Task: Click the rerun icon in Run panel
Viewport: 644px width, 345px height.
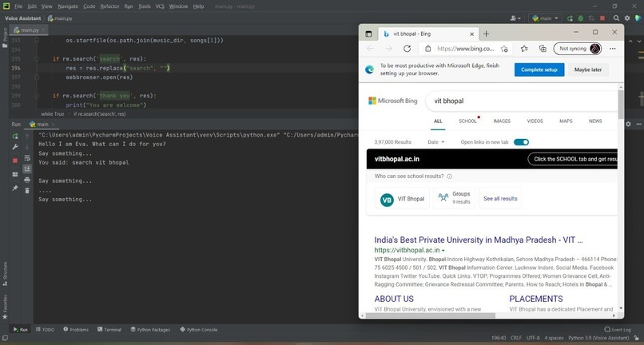Action: pyautogui.click(x=15, y=136)
